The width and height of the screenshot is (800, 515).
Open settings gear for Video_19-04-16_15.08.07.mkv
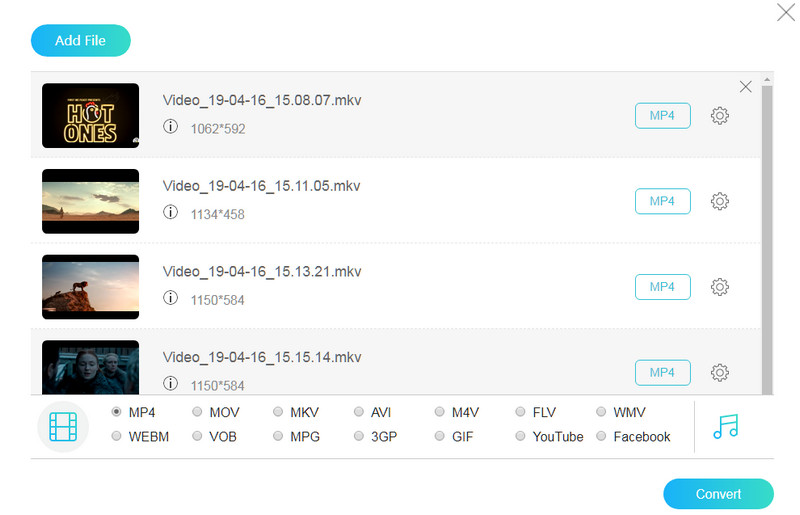point(719,116)
